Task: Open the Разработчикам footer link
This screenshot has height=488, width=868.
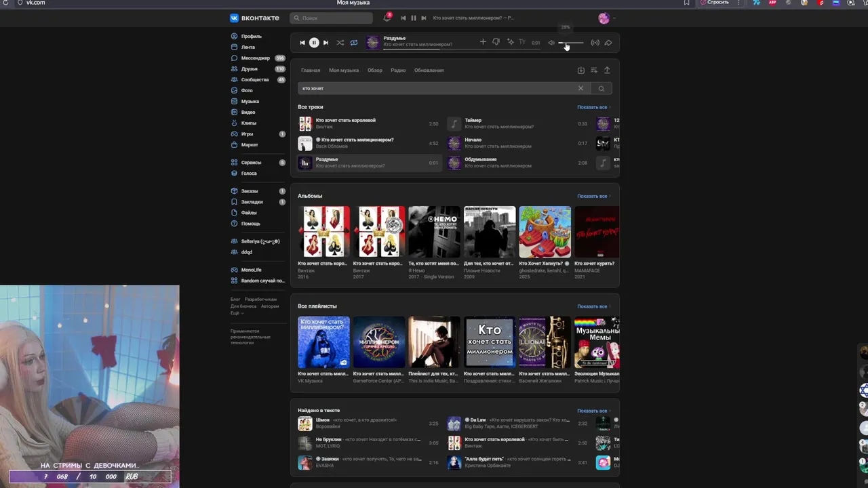Action: point(260,300)
